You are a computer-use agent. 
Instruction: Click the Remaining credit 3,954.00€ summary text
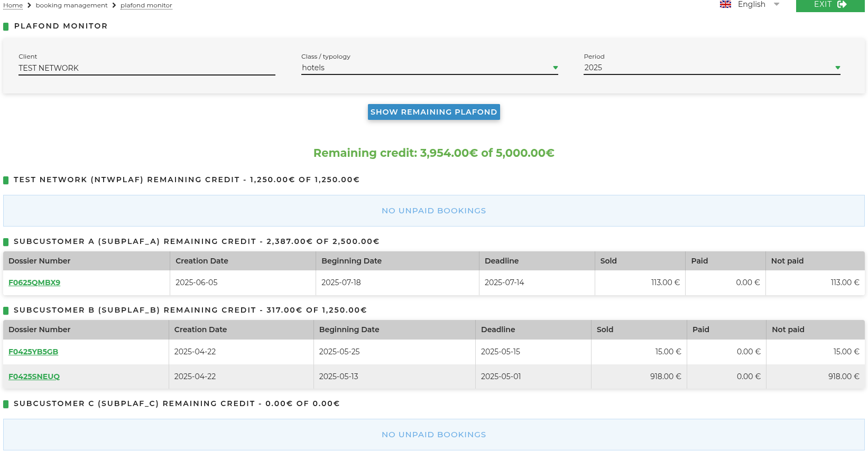click(x=434, y=153)
